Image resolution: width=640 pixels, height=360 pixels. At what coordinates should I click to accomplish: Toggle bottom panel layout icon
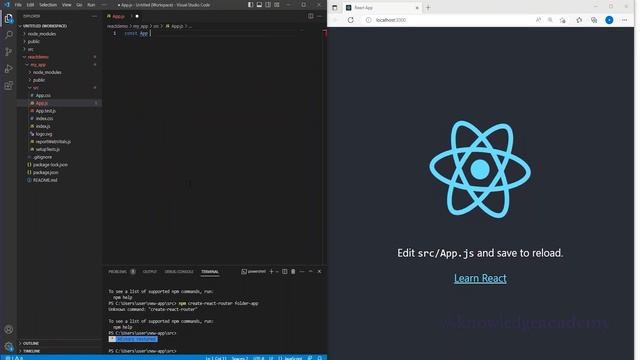(x=259, y=5)
